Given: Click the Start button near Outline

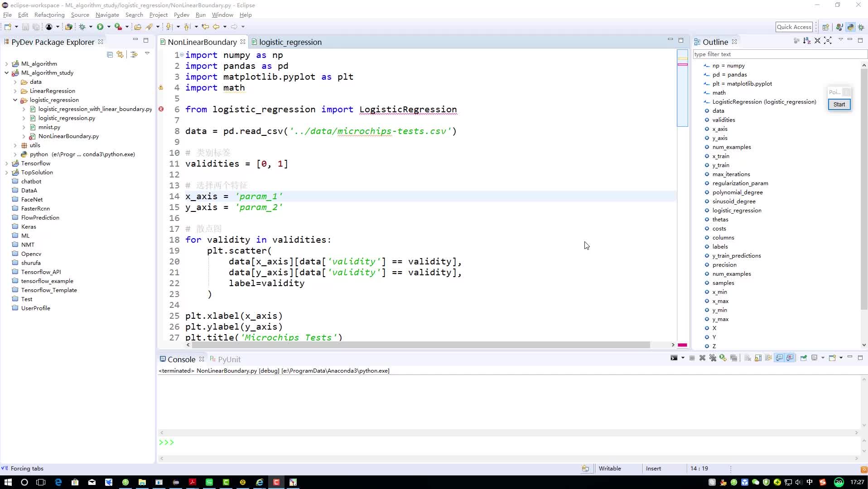Looking at the screenshot, I should coord(839,105).
